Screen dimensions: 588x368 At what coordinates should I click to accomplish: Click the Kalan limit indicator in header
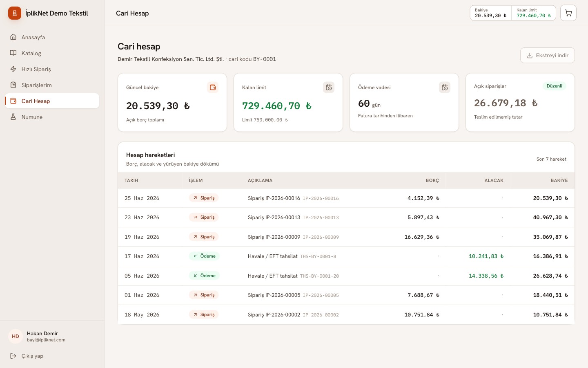tap(534, 13)
